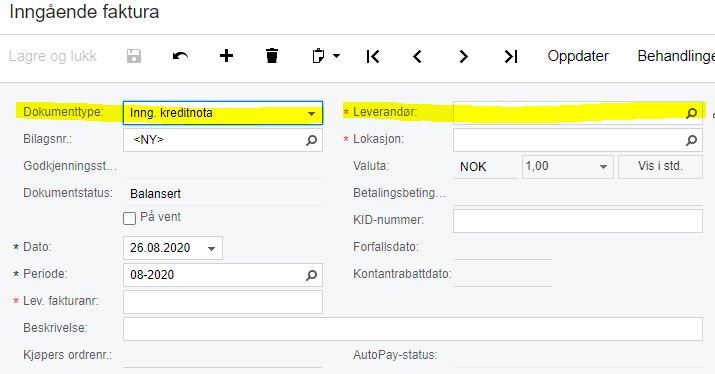The width and height of the screenshot is (715, 374).
Task: Click the Periode search magnifier icon
Action: tap(311, 275)
